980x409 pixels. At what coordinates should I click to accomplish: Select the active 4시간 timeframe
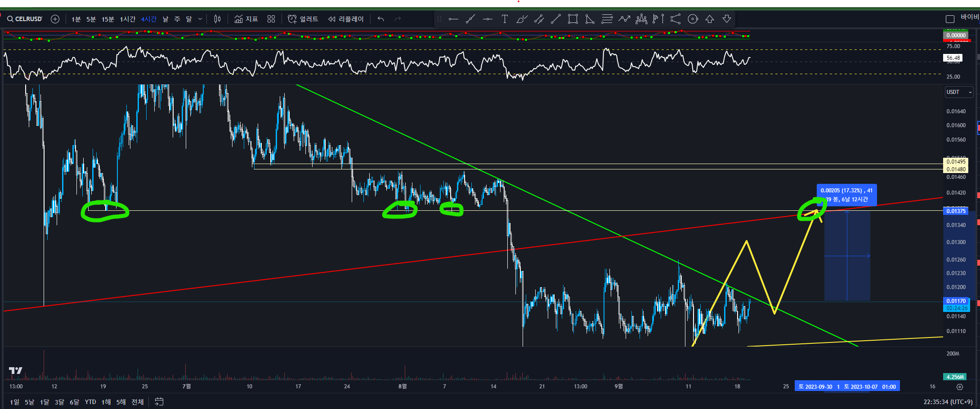pyautogui.click(x=149, y=19)
